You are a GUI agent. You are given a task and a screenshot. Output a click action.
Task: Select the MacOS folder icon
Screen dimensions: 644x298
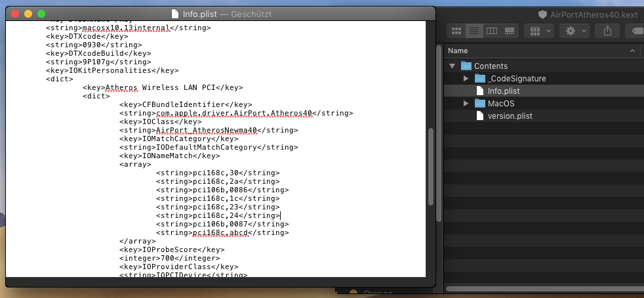point(479,103)
